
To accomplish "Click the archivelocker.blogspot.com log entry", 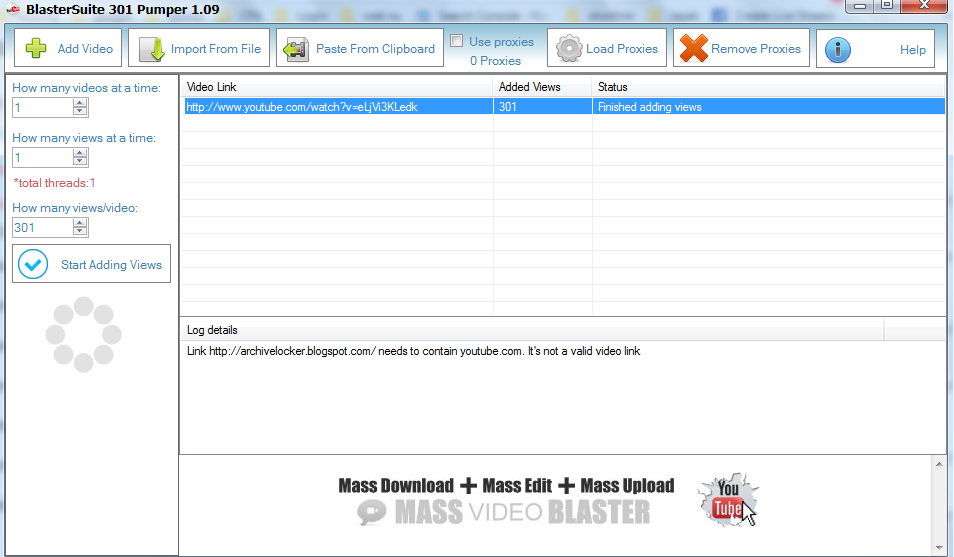I will click(x=414, y=351).
